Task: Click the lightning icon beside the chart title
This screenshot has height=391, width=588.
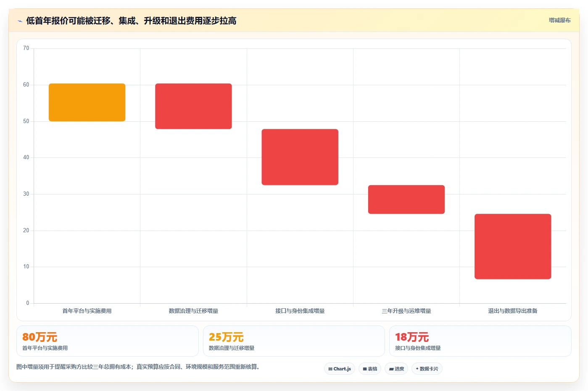Action: pos(20,21)
